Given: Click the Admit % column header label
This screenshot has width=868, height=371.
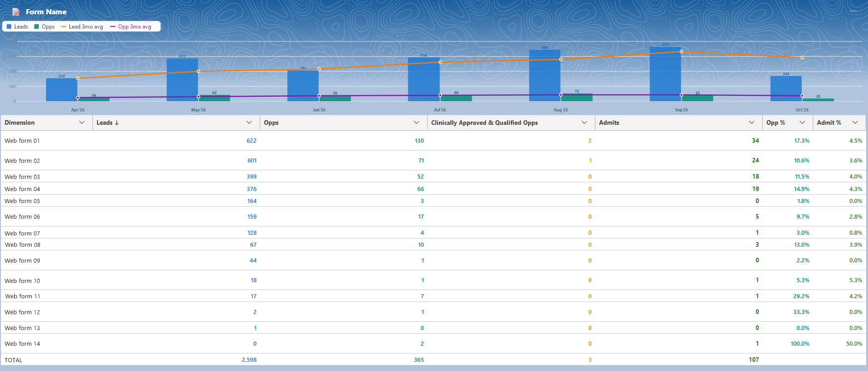Looking at the screenshot, I should (829, 122).
